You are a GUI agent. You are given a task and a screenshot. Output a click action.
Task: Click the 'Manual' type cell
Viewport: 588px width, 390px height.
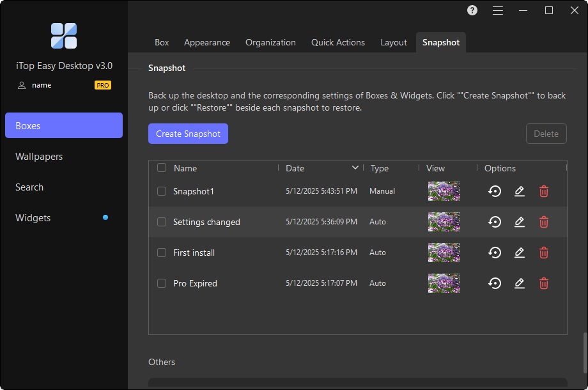[x=382, y=191]
